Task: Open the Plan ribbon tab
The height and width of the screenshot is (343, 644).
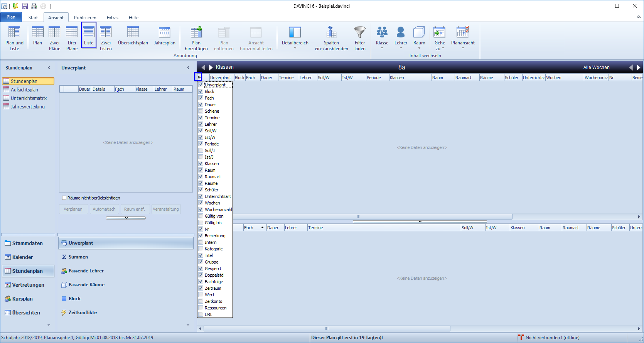Action: [11, 17]
